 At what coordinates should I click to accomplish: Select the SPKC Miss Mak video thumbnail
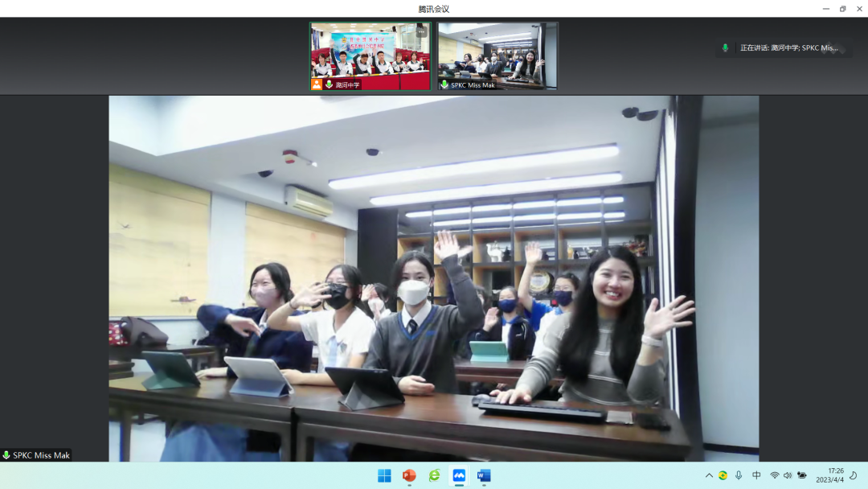(x=497, y=55)
